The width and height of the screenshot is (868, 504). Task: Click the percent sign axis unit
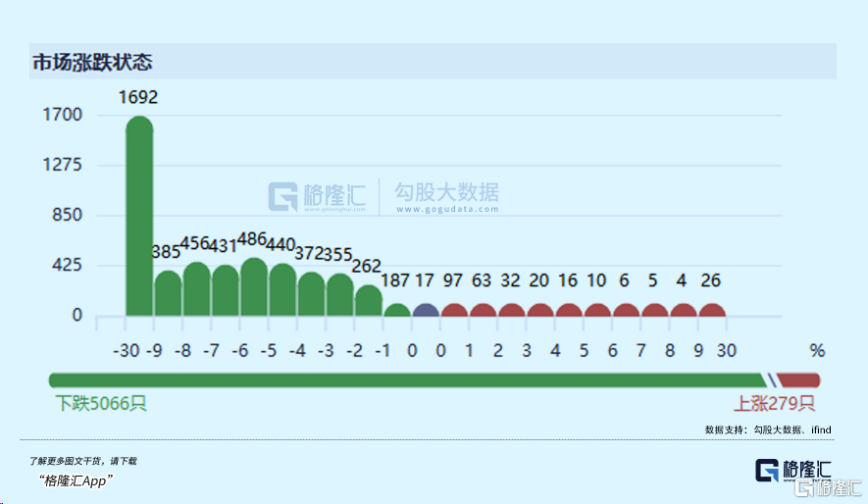pyautogui.click(x=818, y=350)
